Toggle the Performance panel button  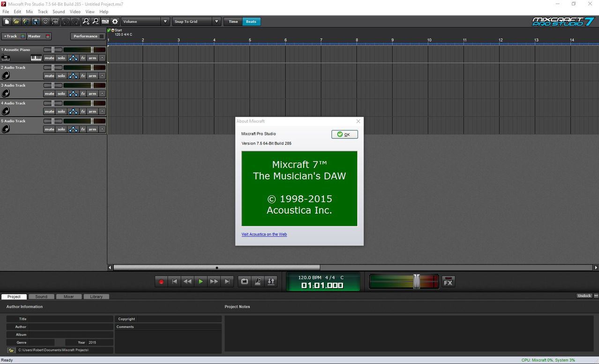(89, 36)
